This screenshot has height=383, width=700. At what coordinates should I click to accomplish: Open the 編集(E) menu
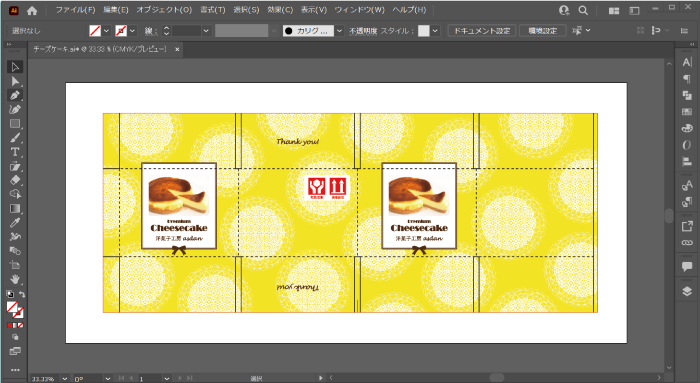(116, 10)
